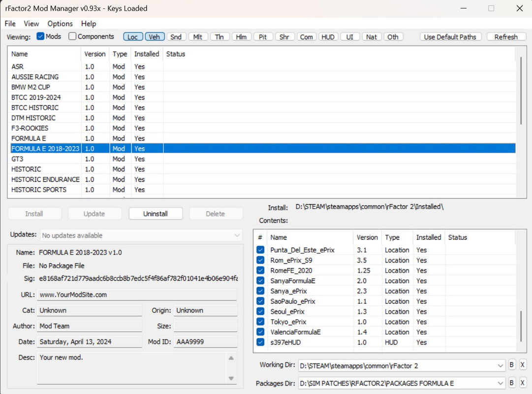Uncheck SanyaFormulaE component checkbox
This screenshot has height=394, width=532.
tap(260, 281)
